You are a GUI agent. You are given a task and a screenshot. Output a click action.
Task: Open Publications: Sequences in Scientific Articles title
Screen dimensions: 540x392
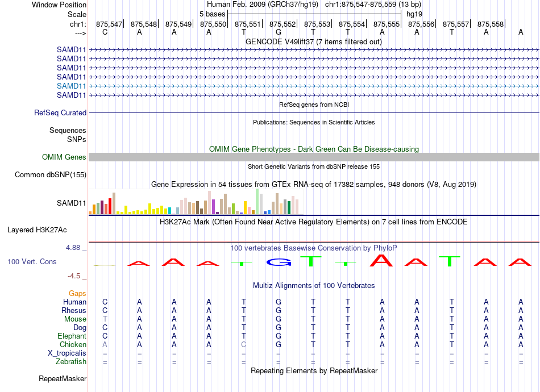coord(314,122)
